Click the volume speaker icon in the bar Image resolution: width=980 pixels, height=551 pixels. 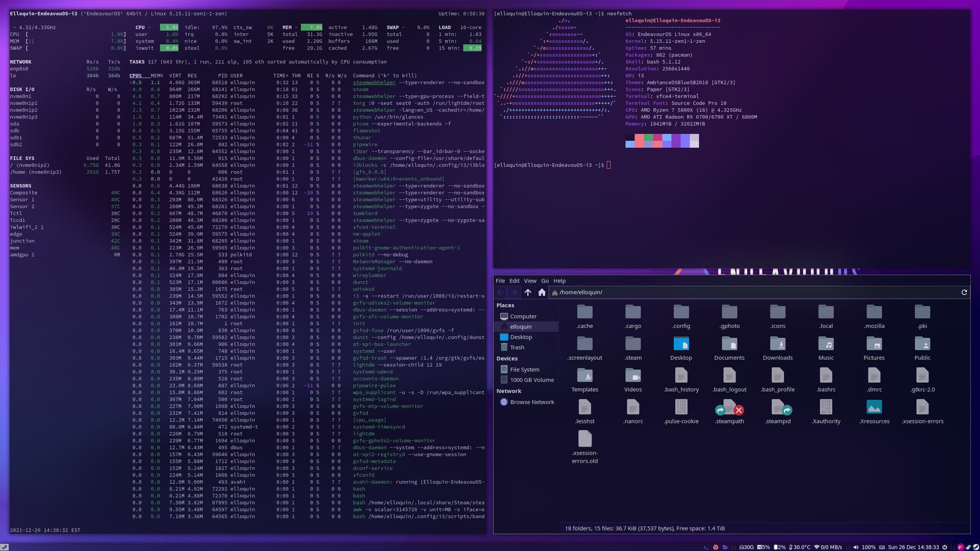855,547
